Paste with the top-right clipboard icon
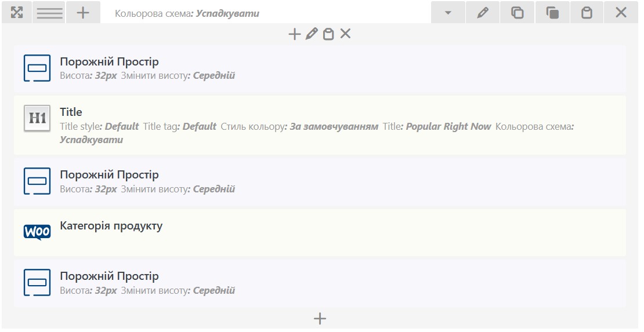 [587, 12]
